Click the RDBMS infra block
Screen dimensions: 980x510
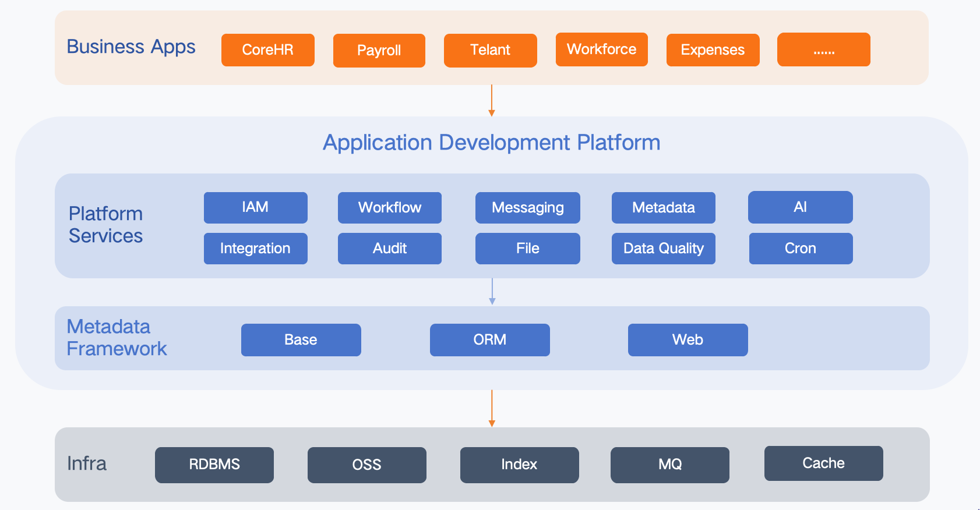214,465
